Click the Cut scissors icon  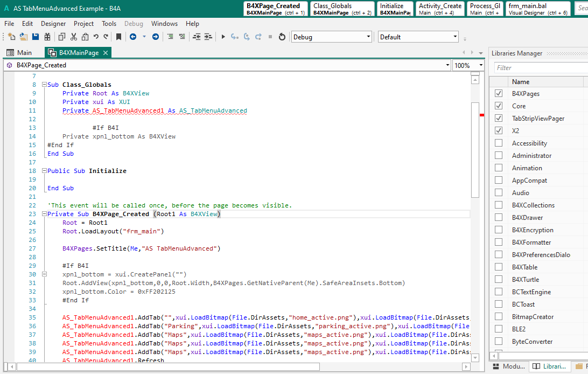coord(73,37)
